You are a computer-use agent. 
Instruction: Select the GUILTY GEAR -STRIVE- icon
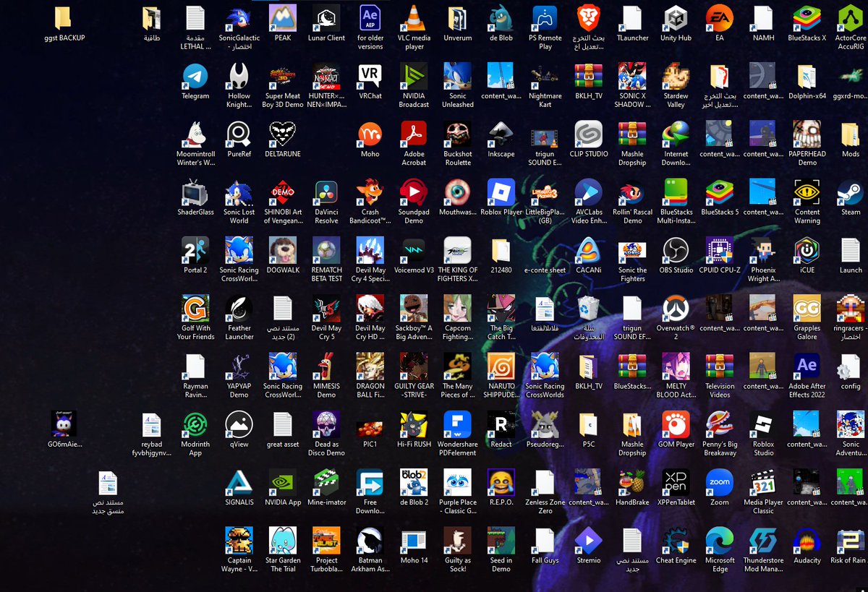coord(414,366)
